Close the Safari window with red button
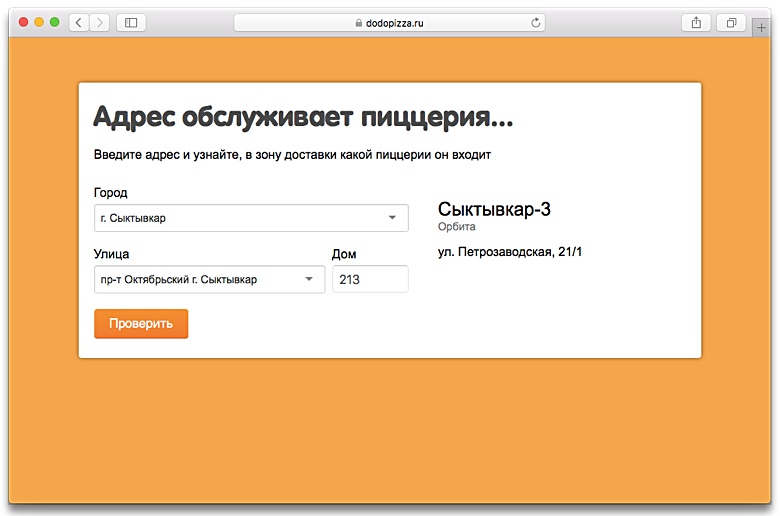The height and width of the screenshot is (516, 780). coord(23,22)
